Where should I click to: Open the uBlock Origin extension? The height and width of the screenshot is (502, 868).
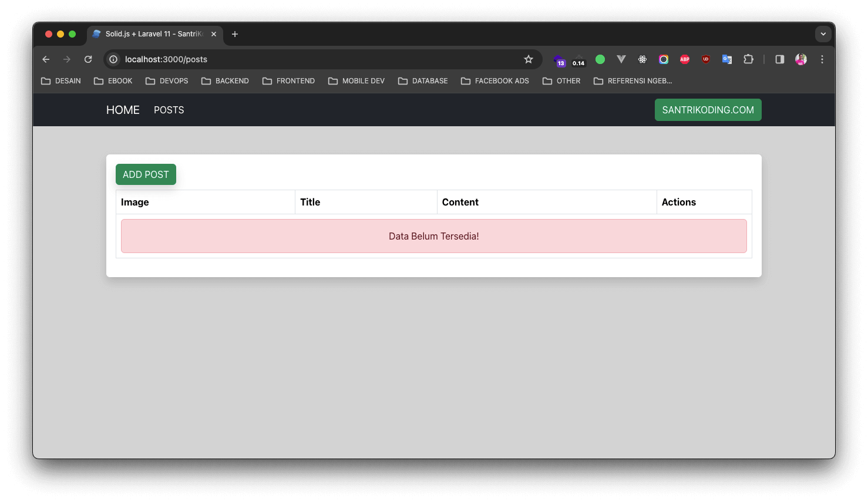[706, 59]
